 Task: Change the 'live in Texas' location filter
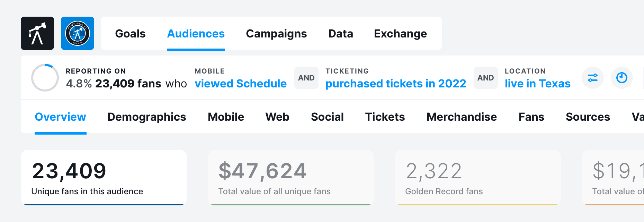tap(537, 84)
